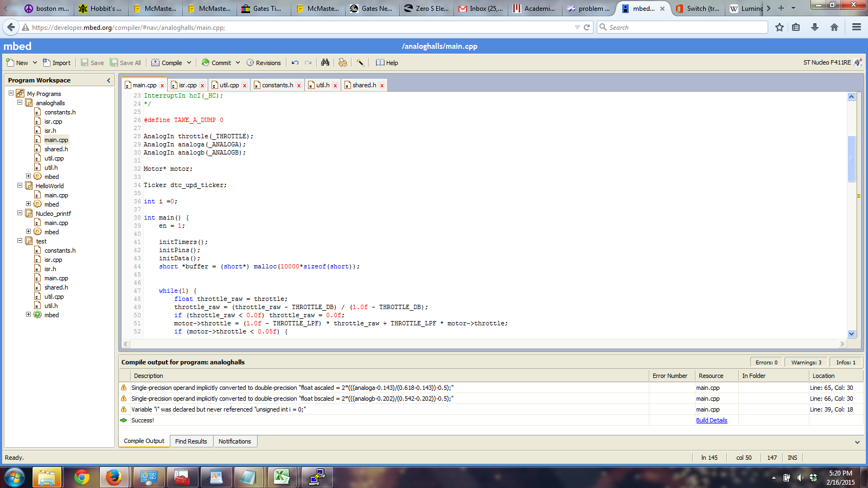The height and width of the screenshot is (488, 868).
Task: Click the Import button
Action: [57, 63]
